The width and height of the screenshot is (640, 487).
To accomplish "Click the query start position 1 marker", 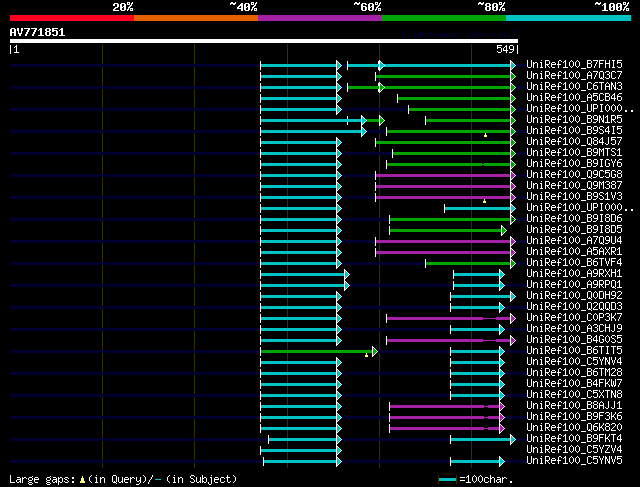I will pyautogui.click(x=16, y=49).
